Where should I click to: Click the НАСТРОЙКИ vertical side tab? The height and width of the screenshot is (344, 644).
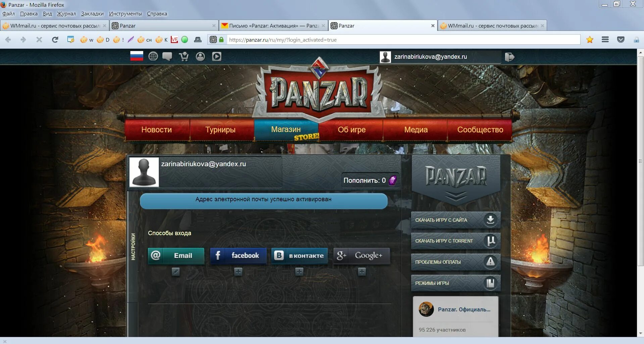(x=133, y=247)
